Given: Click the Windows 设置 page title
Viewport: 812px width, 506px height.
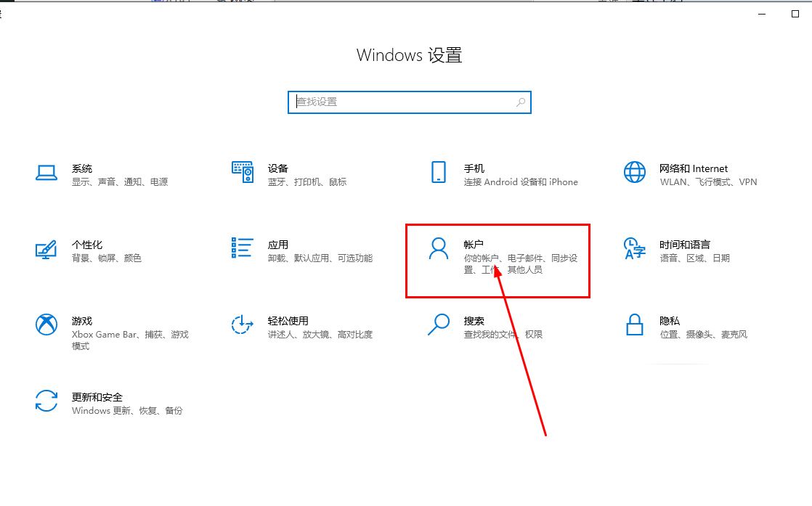Looking at the screenshot, I should pos(409,55).
